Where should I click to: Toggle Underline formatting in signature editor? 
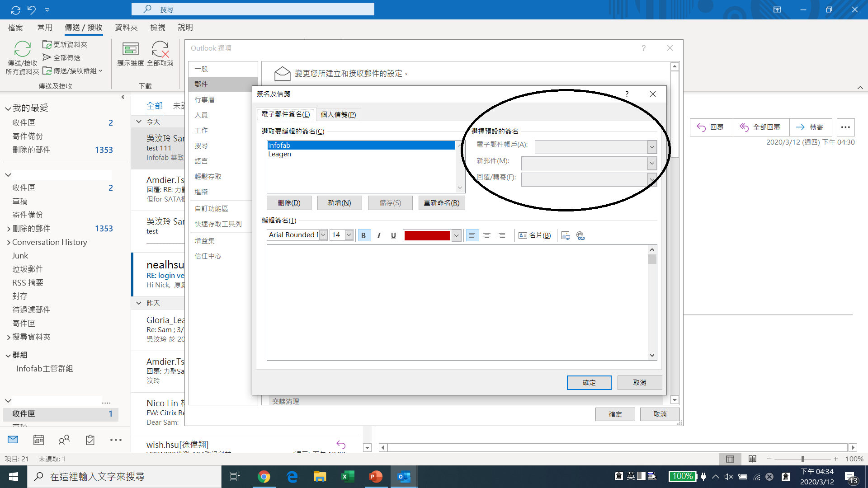click(x=393, y=235)
